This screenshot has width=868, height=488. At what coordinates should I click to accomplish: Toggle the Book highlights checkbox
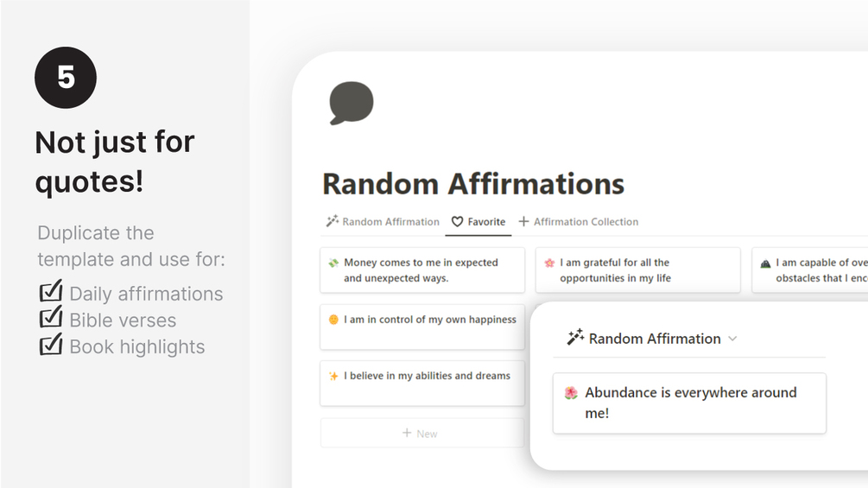point(51,345)
